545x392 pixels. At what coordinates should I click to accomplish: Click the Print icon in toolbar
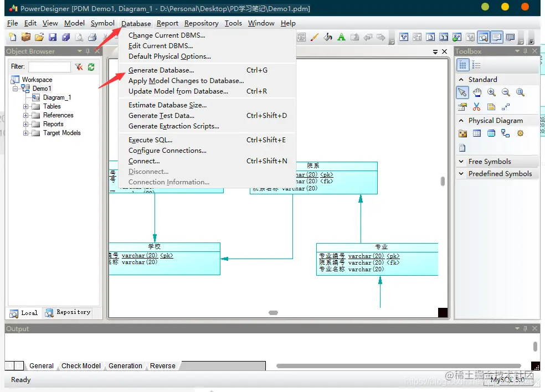[x=92, y=37]
